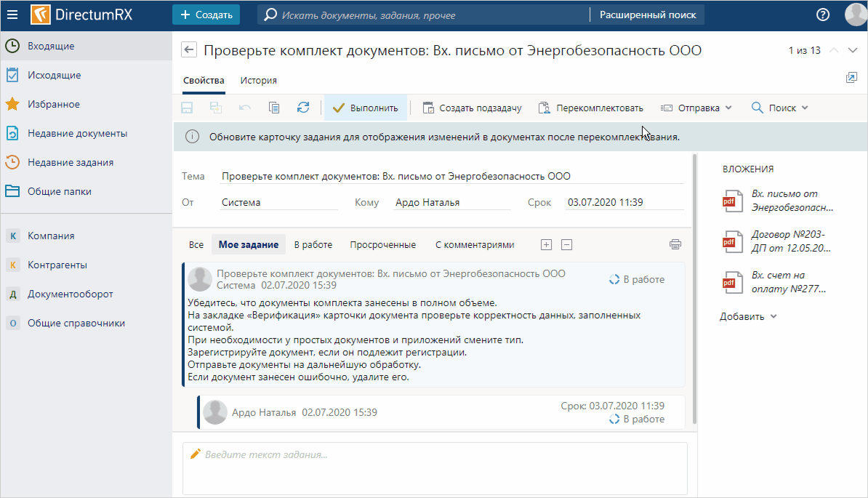Viewport: 868px width, 498px height.
Task: Open the Избранное favorites folder
Action: tap(87, 104)
